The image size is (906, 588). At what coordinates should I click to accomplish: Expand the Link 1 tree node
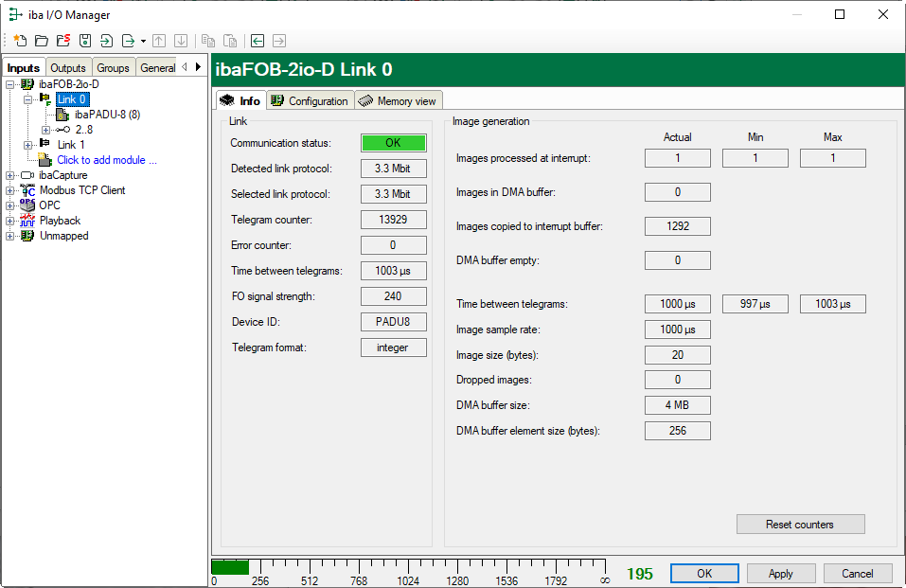pyautogui.click(x=27, y=145)
